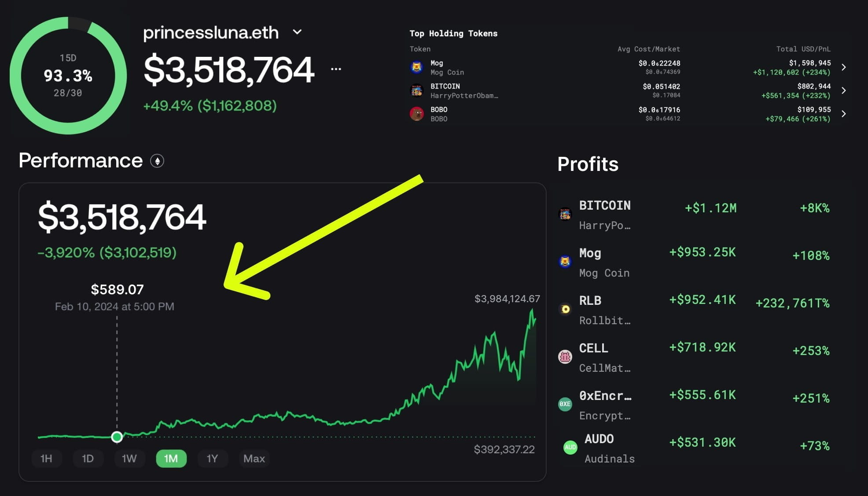Open the princessluna.eth wallet dropdown

click(x=298, y=32)
